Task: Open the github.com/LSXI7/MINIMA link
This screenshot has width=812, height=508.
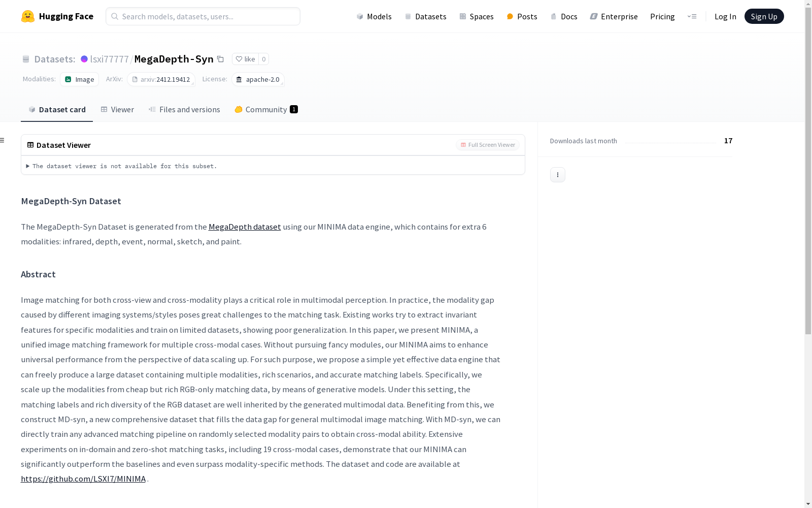Action: point(83,479)
